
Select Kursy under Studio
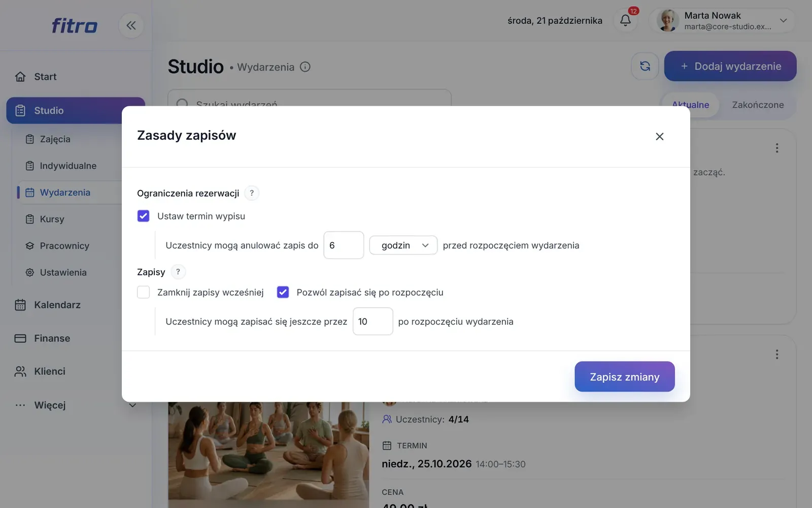[x=52, y=219]
